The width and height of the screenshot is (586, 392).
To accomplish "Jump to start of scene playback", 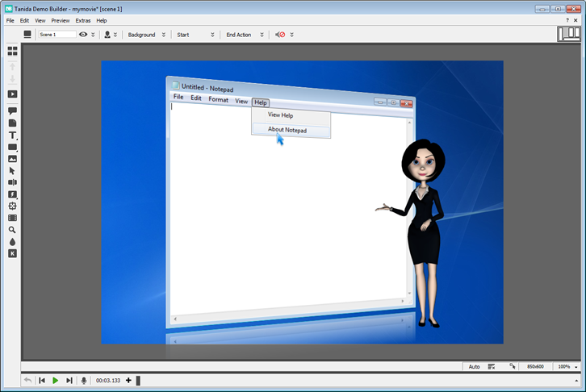I will click(42, 381).
